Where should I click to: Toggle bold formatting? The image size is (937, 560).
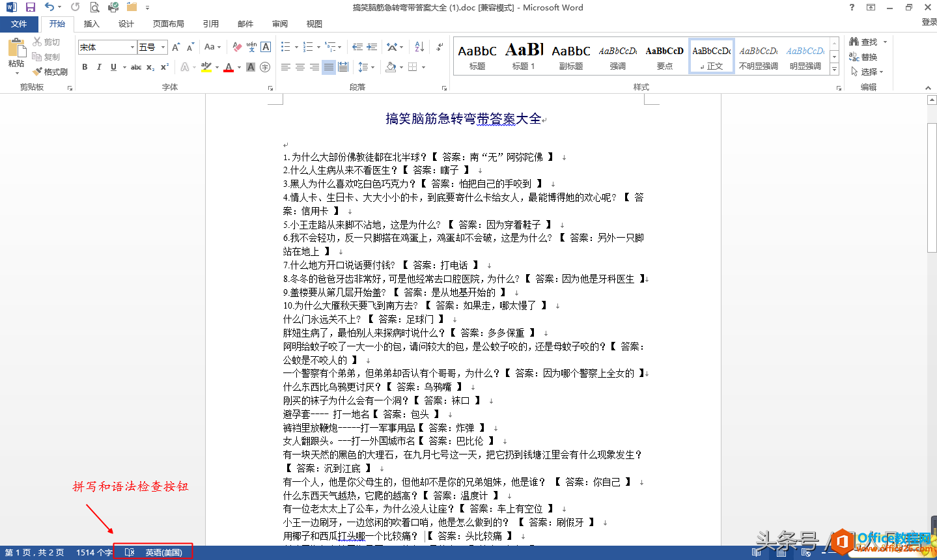pyautogui.click(x=85, y=67)
